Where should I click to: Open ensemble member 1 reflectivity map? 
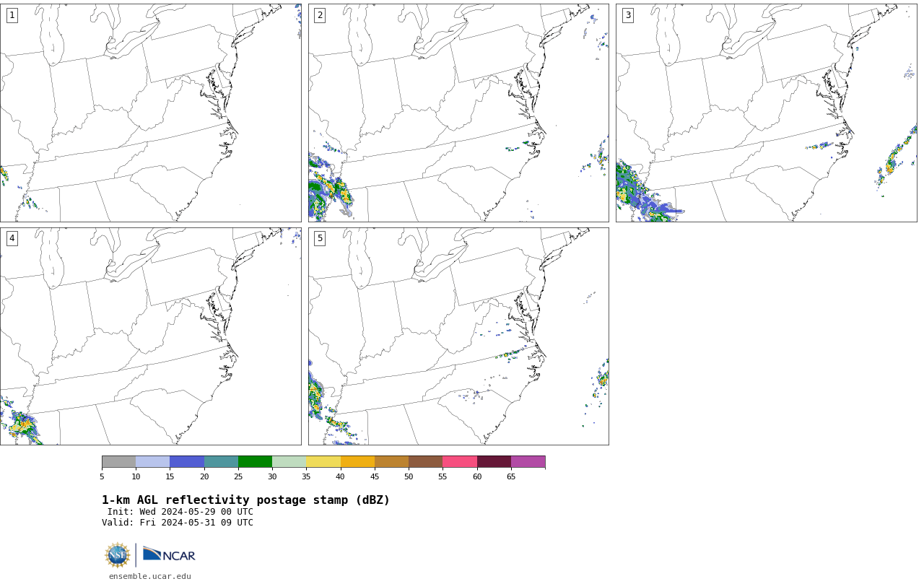click(150, 113)
